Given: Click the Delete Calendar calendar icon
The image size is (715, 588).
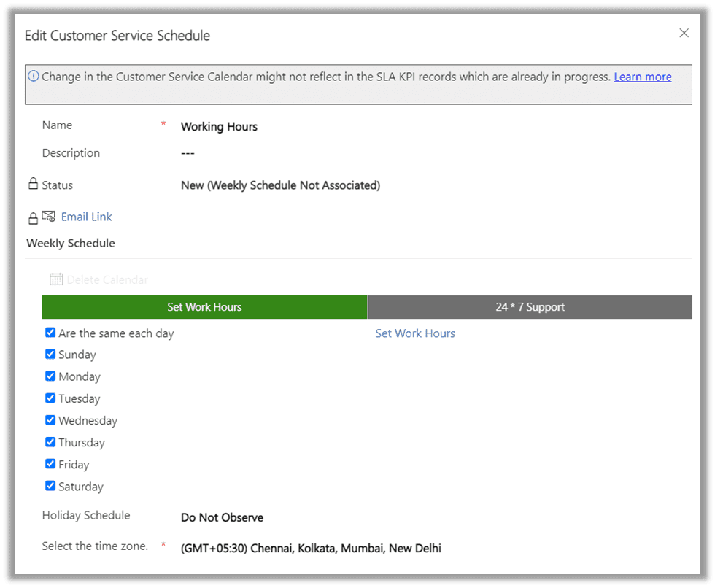Looking at the screenshot, I should [56, 279].
